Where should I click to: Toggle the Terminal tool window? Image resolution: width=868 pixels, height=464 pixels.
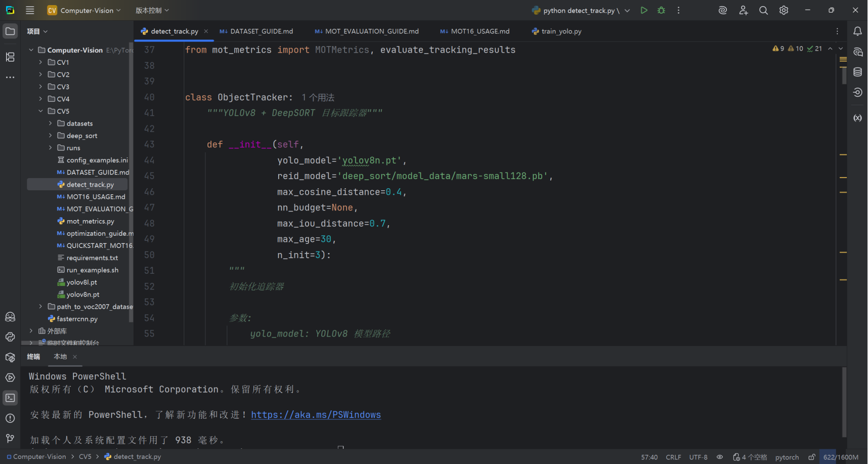[10, 398]
